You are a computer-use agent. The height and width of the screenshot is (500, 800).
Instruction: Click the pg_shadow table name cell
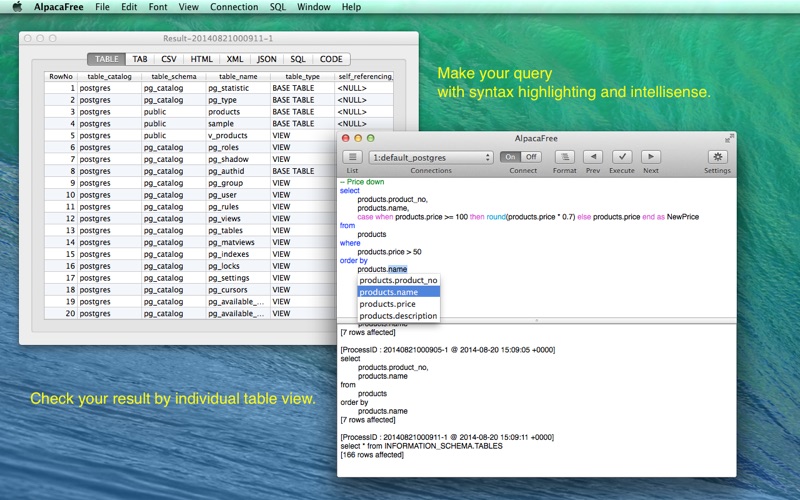(x=238, y=159)
